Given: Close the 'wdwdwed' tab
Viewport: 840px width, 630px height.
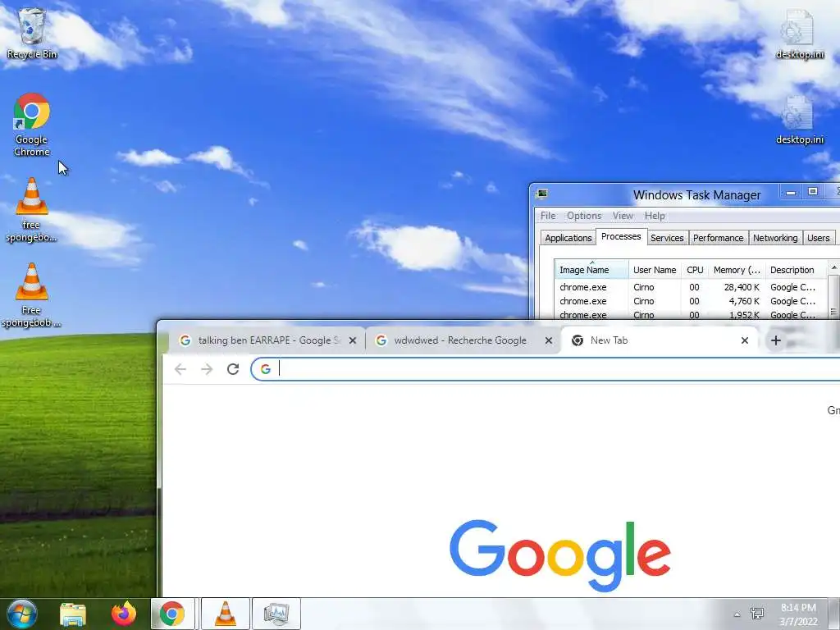Looking at the screenshot, I should (x=549, y=340).
